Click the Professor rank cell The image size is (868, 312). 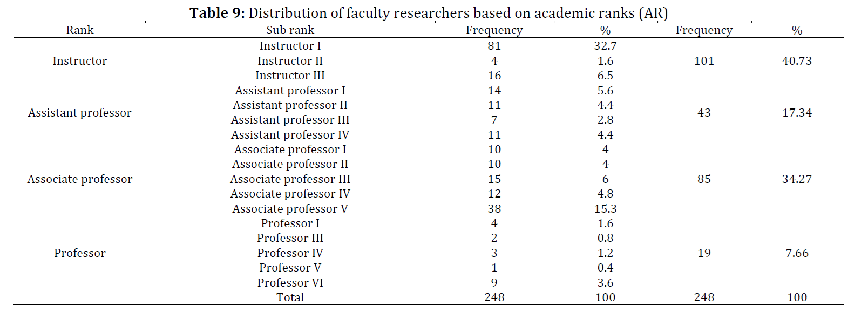(80, 253)
